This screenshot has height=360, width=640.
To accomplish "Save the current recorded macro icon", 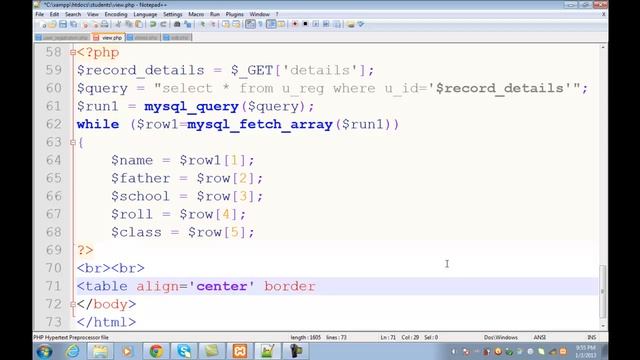I will pos(337,24).
